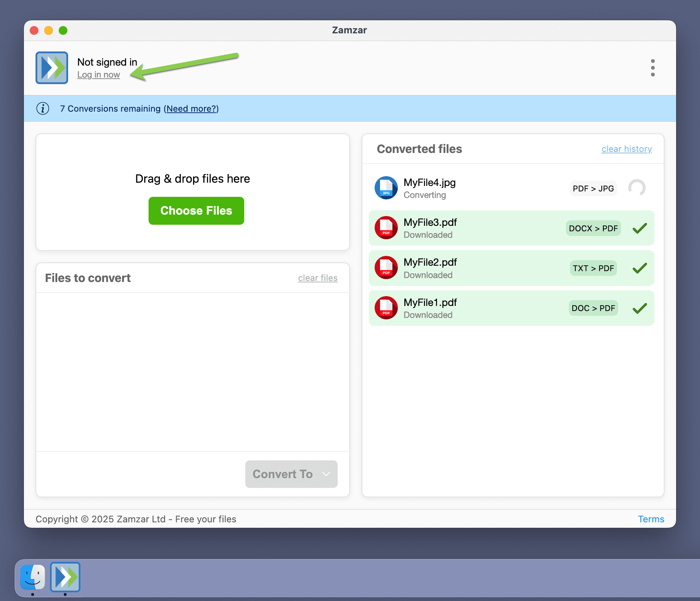Viewport: 700px width, 601px height.
Task: Click the Choose Files button
Action: coord(196,211)
